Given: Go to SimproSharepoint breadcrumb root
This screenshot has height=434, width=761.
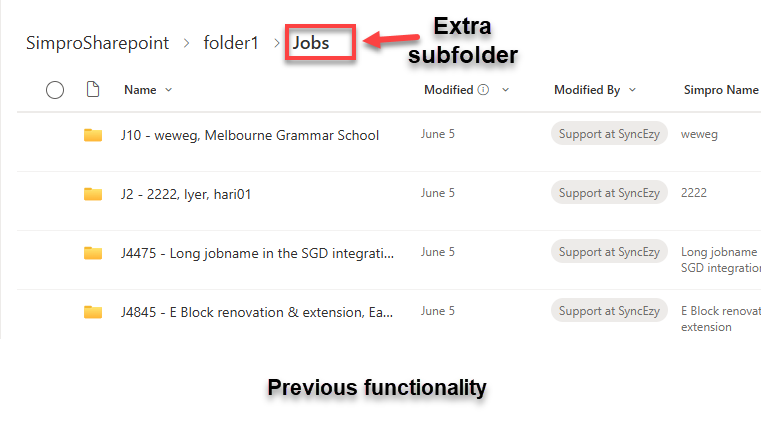Looking at the screenshot, I should coord(98,43).
